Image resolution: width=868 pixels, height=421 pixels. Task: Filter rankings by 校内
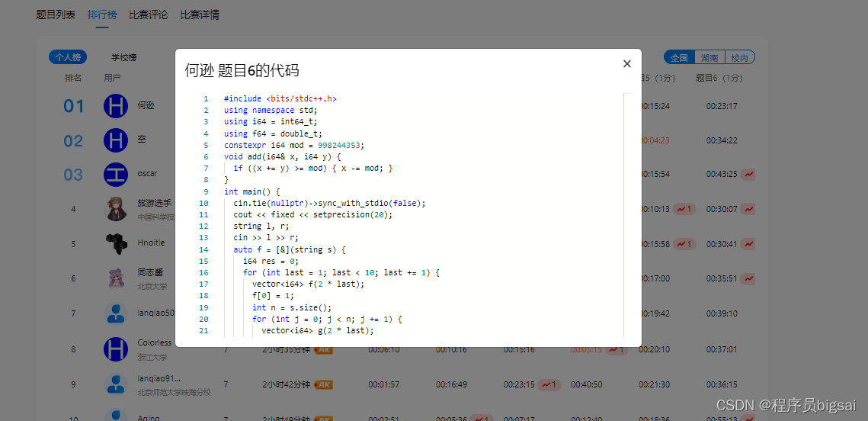pos(739,58)
